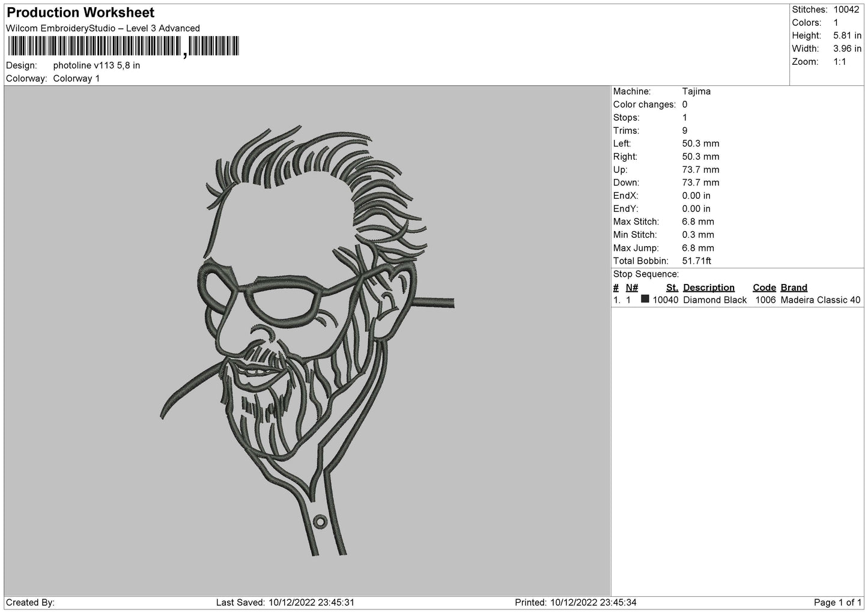Click the 'Created By:' label
868x613 pixels.
click(x=30, y=602)
